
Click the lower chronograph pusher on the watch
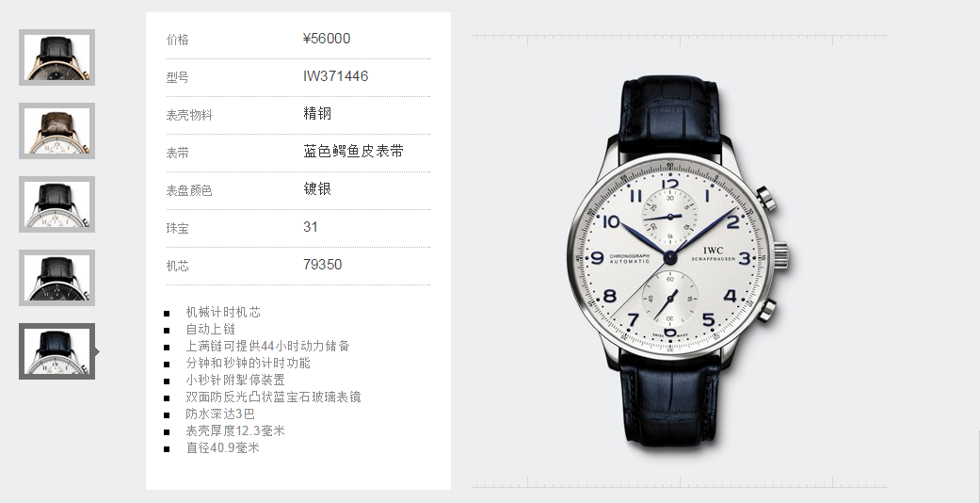[766, 310]
